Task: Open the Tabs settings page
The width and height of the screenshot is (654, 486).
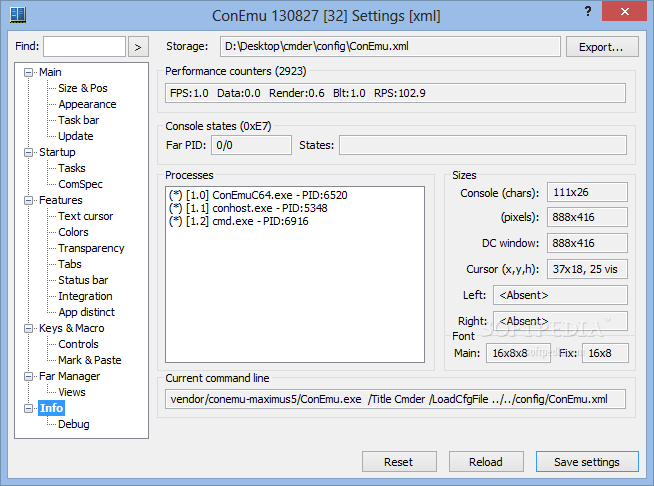Action: [70, 264]
